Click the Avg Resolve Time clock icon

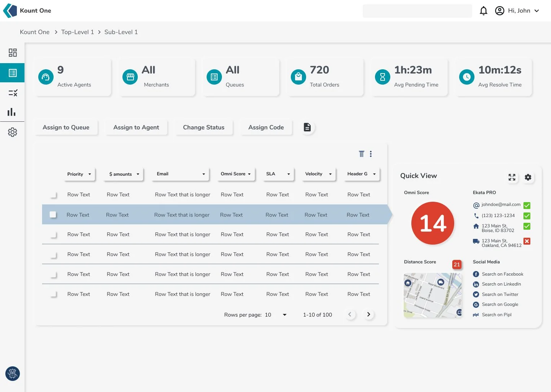pos(467,77)
